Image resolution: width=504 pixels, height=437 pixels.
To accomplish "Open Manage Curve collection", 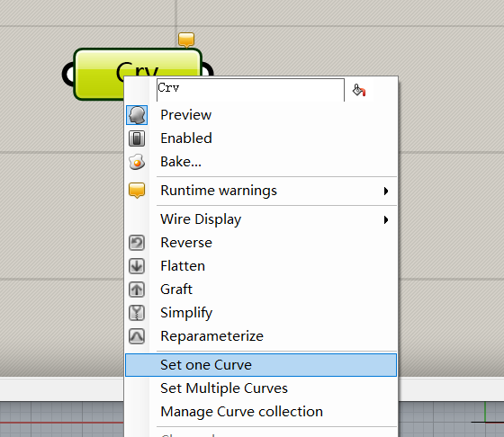I will pos(261,412).
